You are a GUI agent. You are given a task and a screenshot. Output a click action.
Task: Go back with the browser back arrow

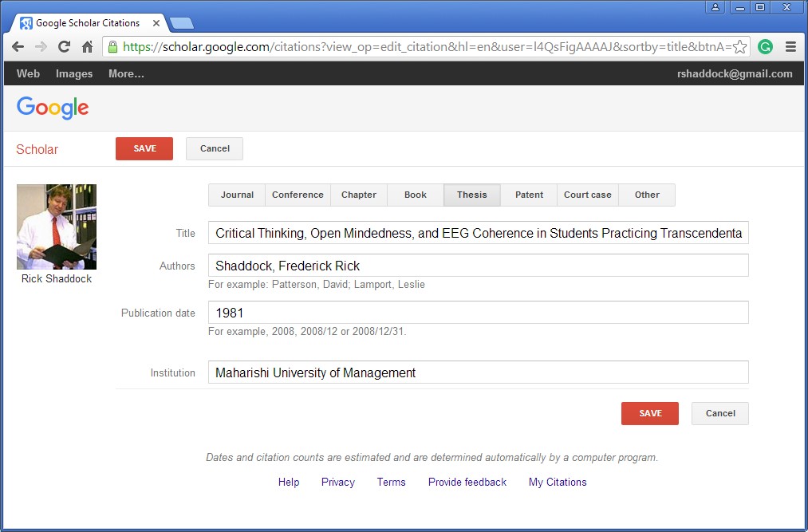point(18,47)
